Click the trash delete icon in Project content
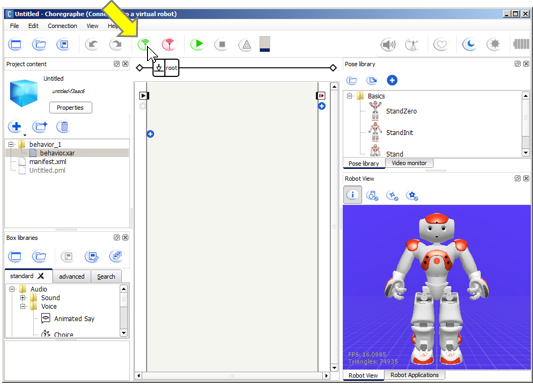The image size is (533, 390). [63, 127]
